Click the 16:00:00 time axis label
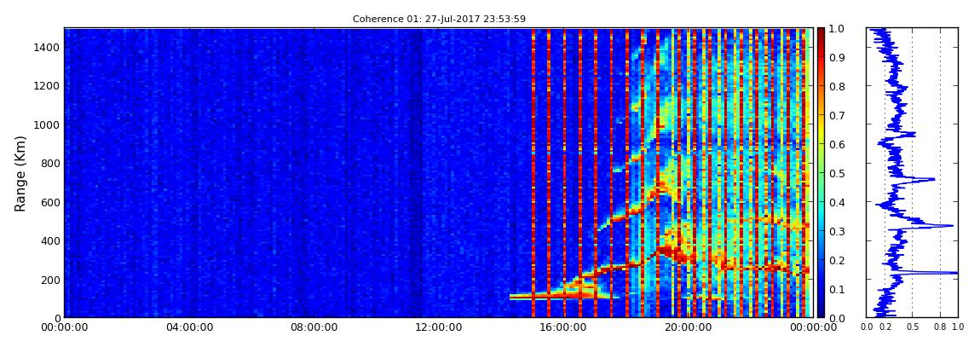Viewport: 980px width, 347px height. click(562, 327)
